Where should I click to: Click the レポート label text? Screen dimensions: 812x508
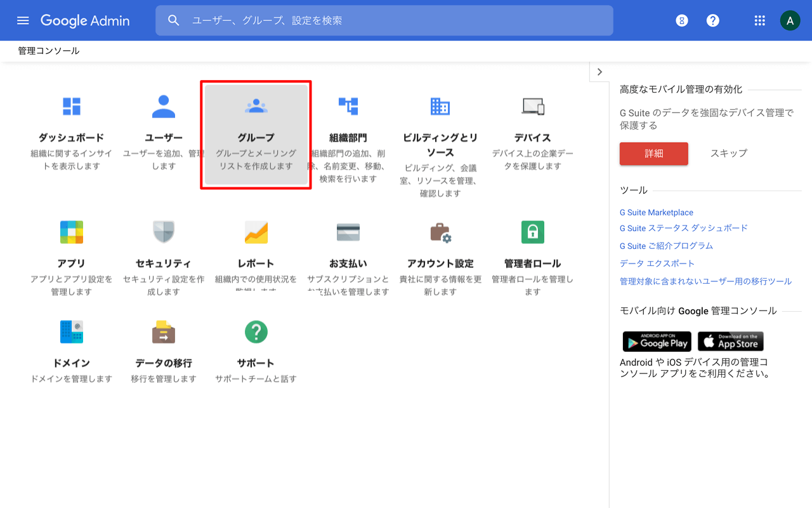coord(256,264)
